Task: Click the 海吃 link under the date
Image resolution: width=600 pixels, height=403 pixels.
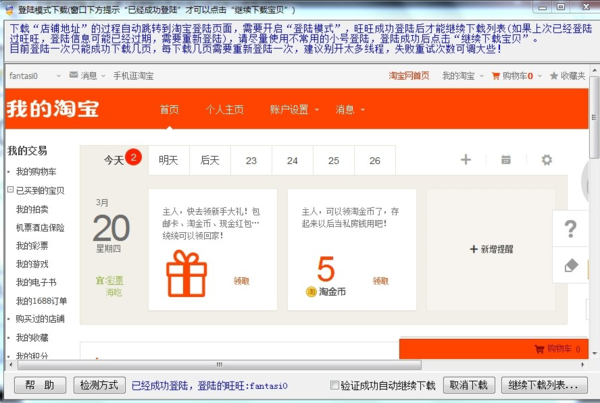Action: 114,292
